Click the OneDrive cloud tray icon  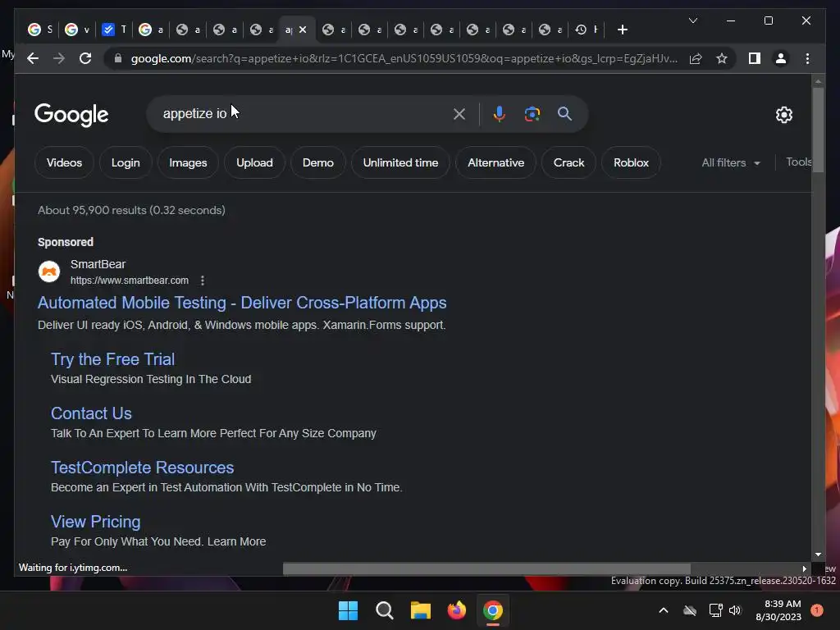690,610
